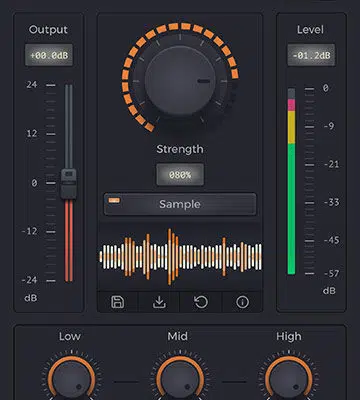Click the reset circular arrow icon
This screenshot has height=400, width=360.
pos(201,302)
